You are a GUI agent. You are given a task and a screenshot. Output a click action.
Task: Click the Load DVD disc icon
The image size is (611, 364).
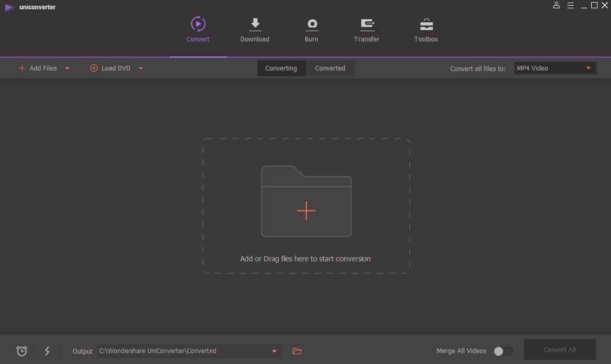[x=94, y=68]
